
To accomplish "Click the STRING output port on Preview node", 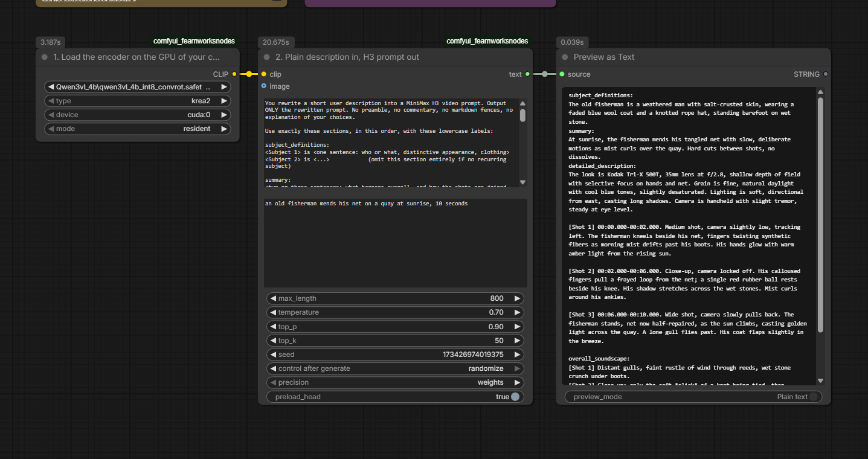I will click(826, 74).
